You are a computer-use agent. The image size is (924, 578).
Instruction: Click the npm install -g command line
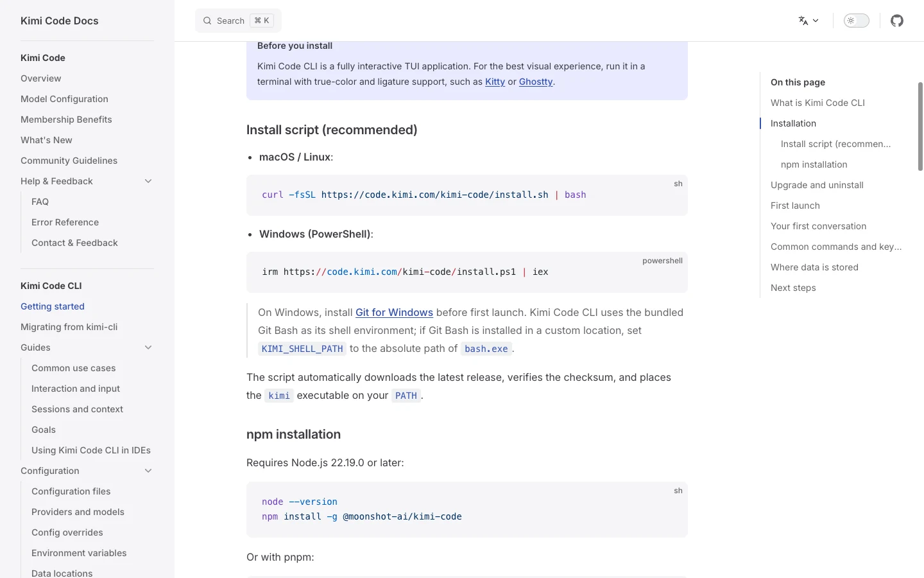pos(362,516)
